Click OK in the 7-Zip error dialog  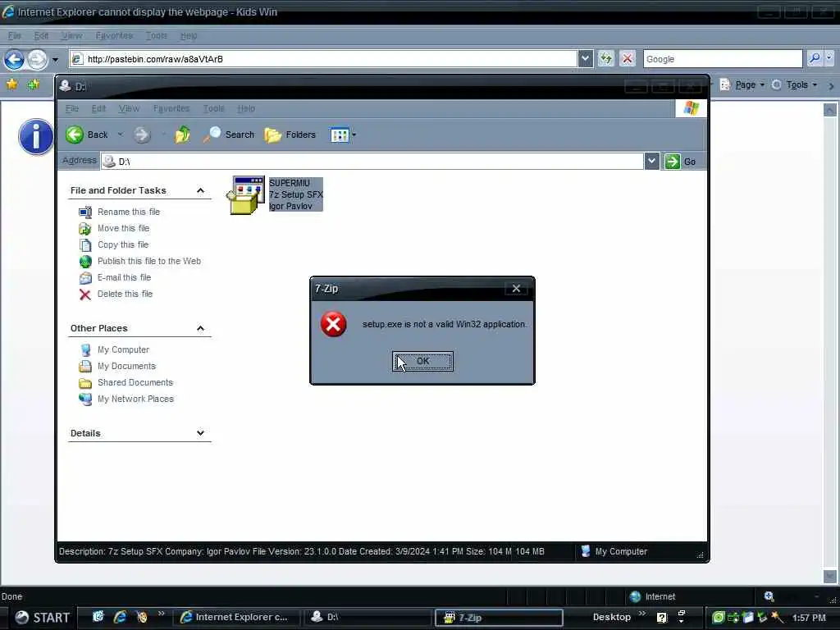422,361
